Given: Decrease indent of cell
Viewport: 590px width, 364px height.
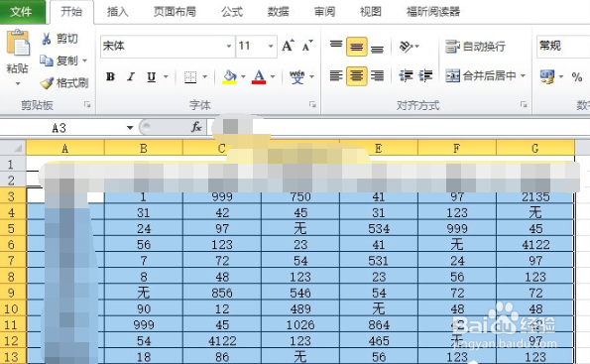Looking at the screenshot, I should pyautogui.click(x=406, y=76).
